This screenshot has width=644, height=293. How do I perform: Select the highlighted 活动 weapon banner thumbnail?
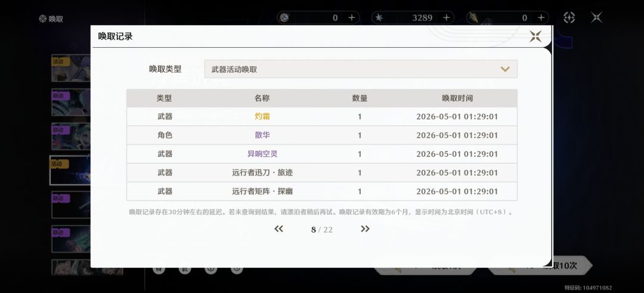coord(70,170)
